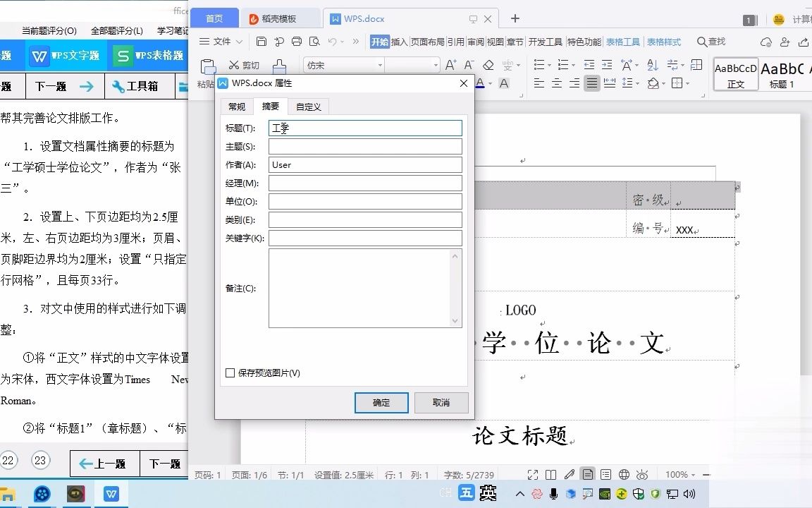Screen dimensions: 812x508
Task: Open the font size dropdown
Action: click(x=436, y=66)
